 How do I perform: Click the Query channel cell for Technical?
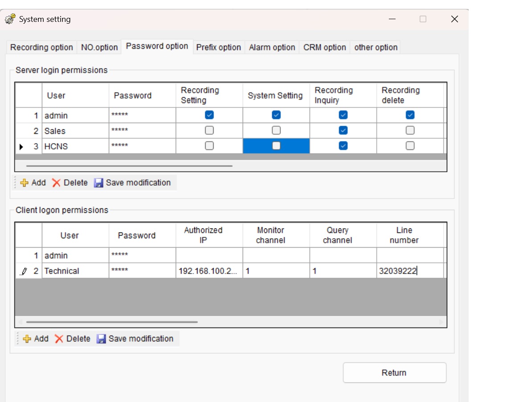(x=343, y=271)
